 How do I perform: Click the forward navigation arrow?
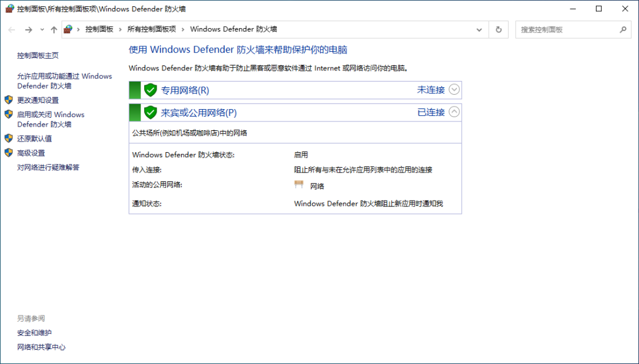click(x=27, y=29)
